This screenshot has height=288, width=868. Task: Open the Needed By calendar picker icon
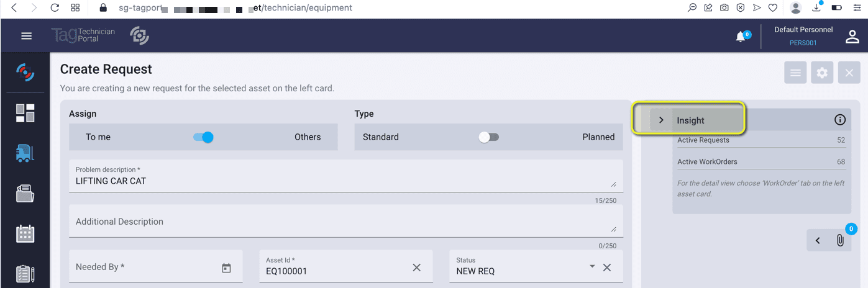[226, 268]
